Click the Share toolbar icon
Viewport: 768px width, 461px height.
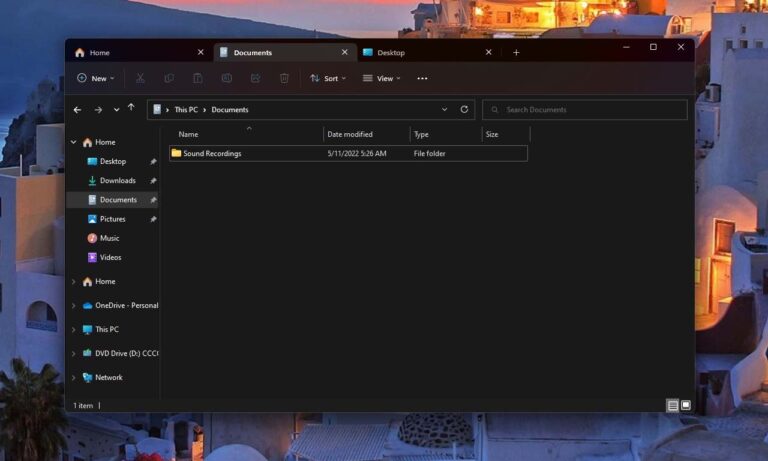(255, 78)
